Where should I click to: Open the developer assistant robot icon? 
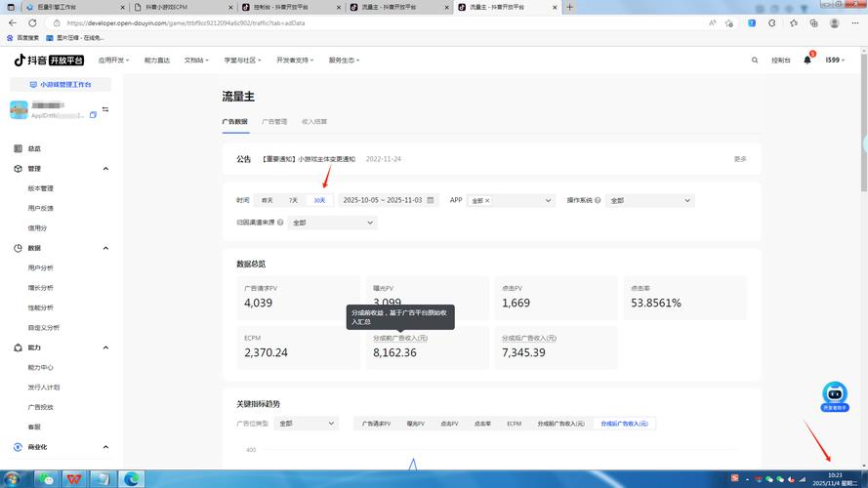pos(835,396)
